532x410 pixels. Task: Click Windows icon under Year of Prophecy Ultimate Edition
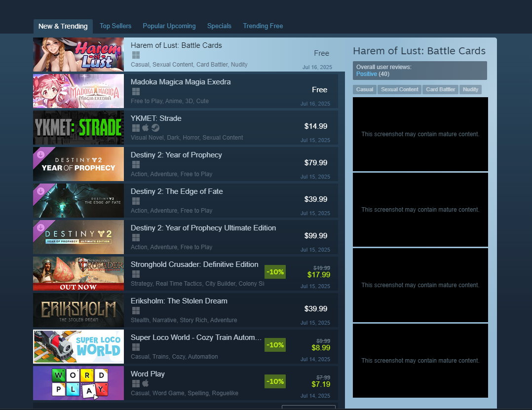pos(136,237)
